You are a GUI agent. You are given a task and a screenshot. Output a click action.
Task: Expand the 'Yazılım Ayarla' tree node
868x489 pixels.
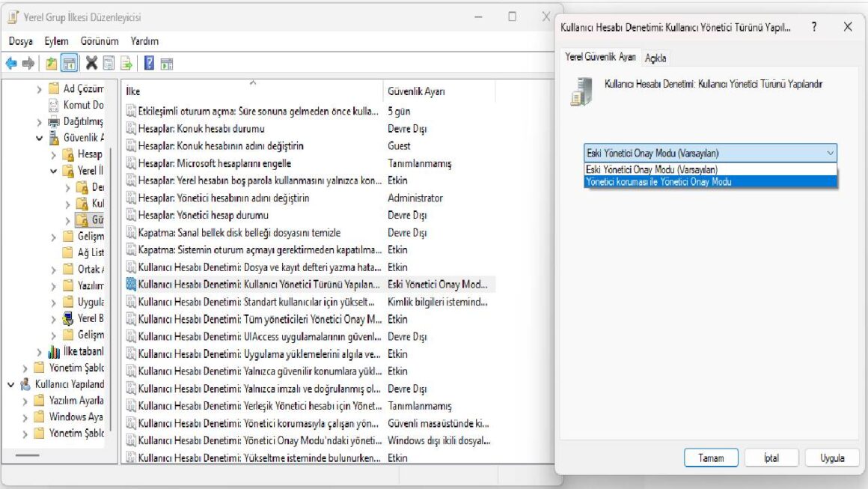(x=25, y=401)
